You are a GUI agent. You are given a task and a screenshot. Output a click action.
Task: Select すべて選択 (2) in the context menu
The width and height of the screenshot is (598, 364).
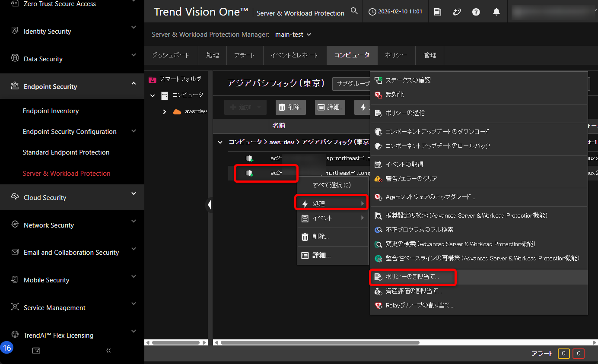(x=332, y=185)
